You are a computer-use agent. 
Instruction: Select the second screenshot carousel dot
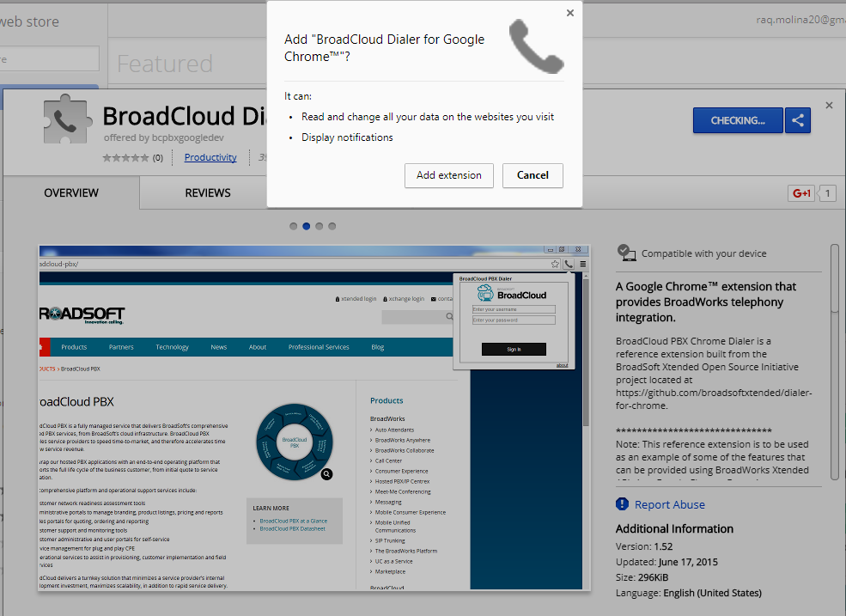pos(306,226)
